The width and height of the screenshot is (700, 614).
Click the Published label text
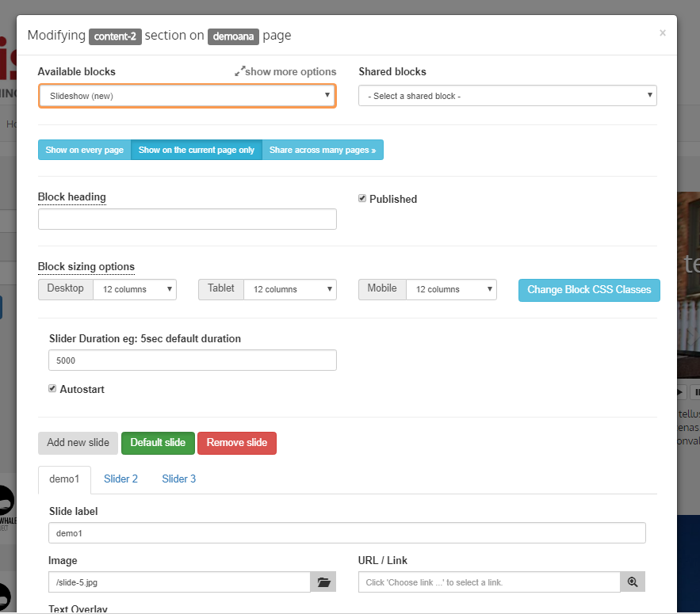pos(393,199)
